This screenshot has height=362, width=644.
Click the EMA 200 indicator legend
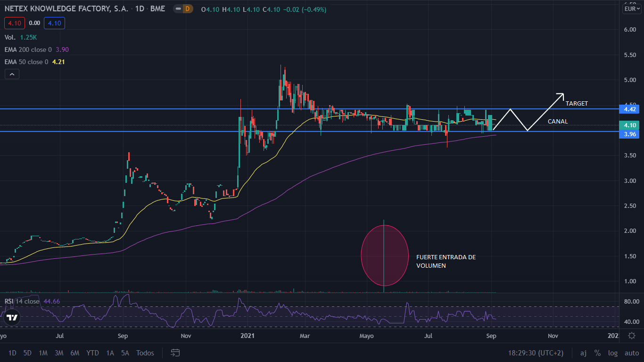point(28,49)
